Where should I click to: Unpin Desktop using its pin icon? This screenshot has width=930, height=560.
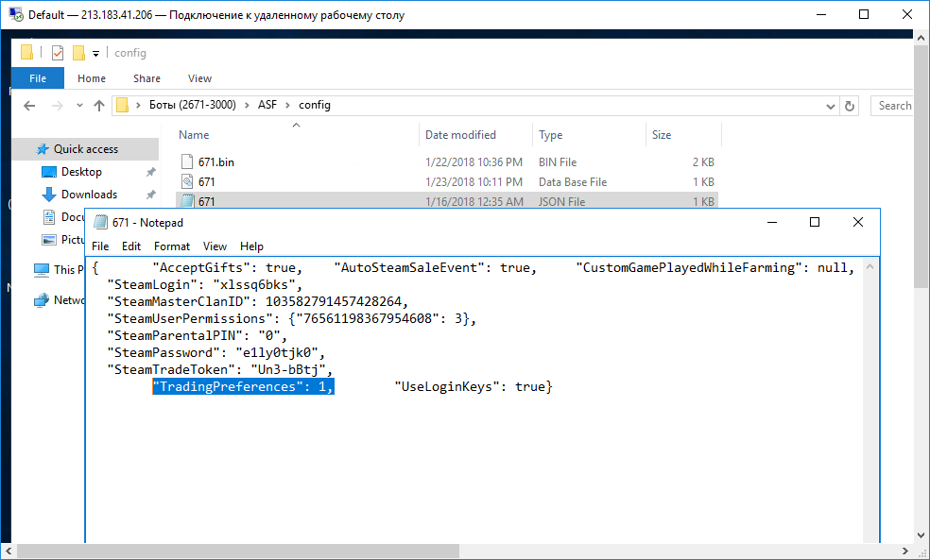pyautogui.click(x=150, y=172)
